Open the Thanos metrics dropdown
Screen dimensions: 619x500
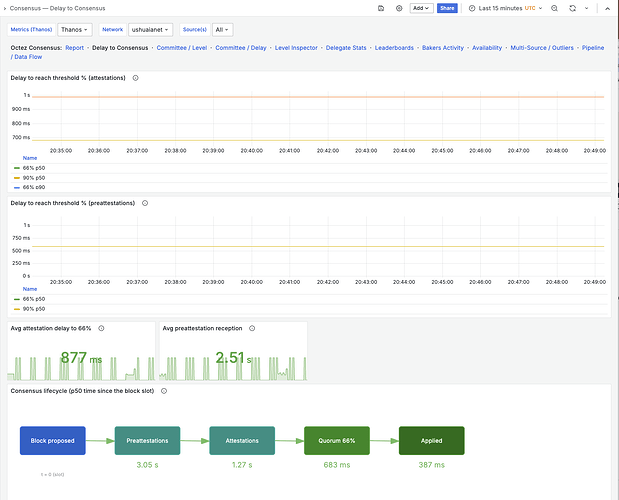(75, 30)
